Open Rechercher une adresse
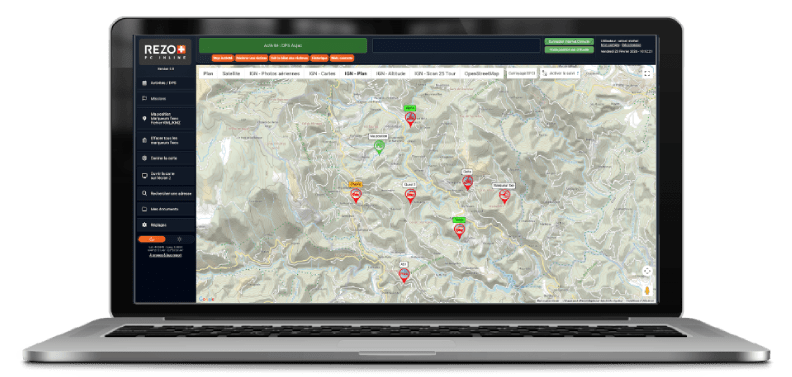The height and width of the screenshot is (377, 792). tap(165, 194)
